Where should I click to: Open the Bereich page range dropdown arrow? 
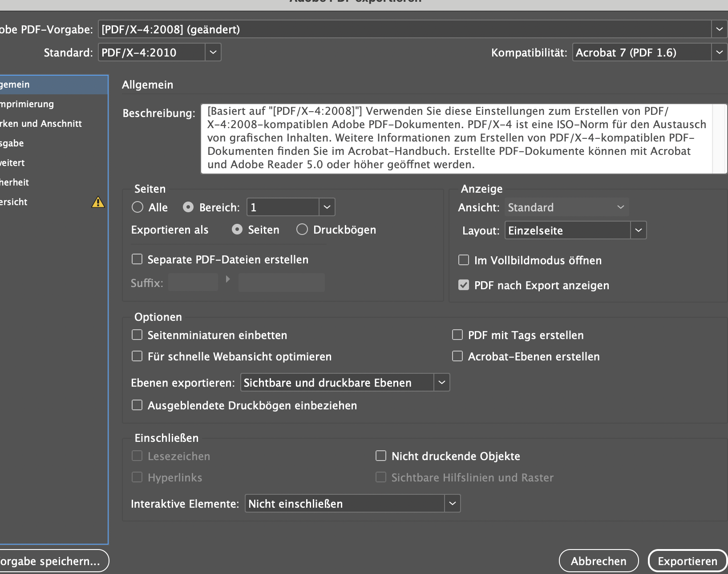(327, 207)
